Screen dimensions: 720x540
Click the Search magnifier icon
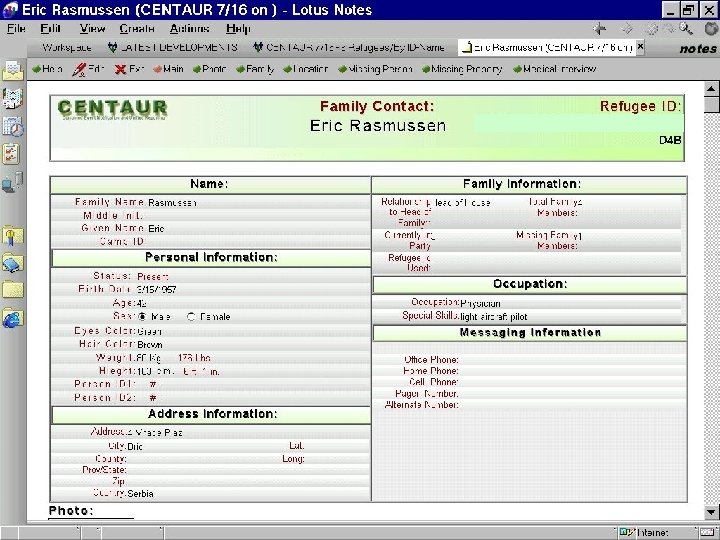click(686, 29)
